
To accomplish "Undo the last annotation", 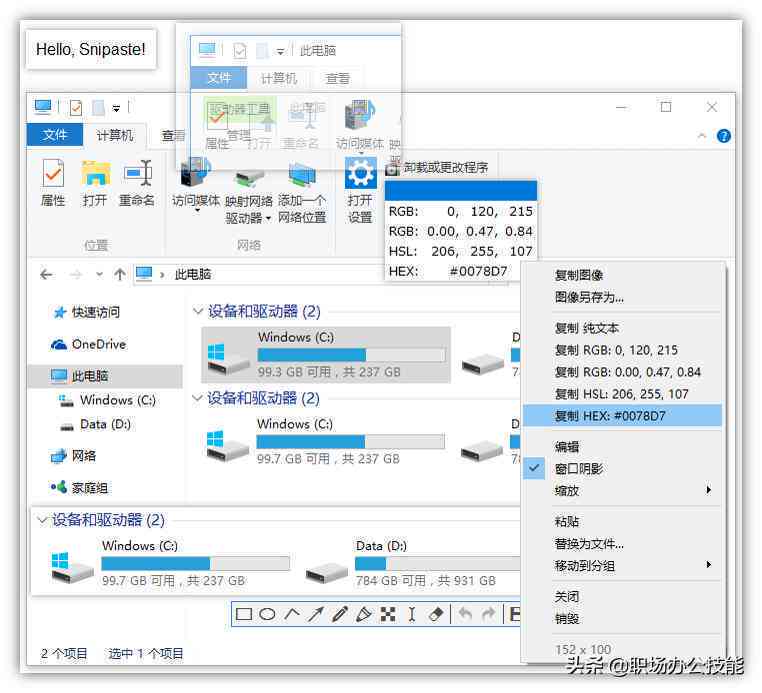I will click(465, 614).
